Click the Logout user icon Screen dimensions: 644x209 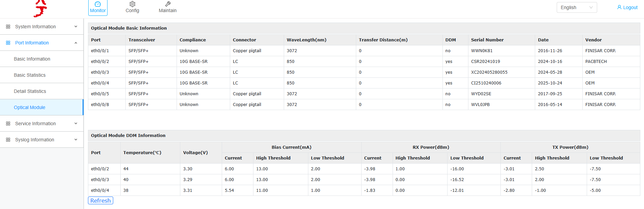pos(619,7)
